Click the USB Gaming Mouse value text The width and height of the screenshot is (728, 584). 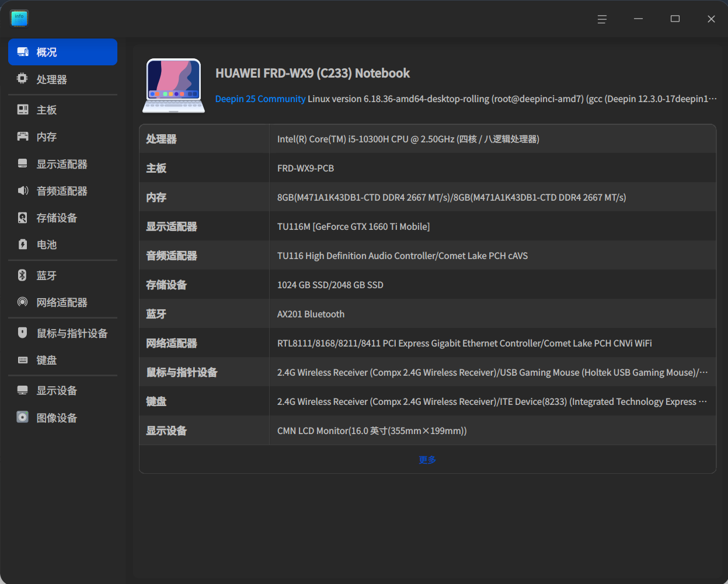[492, 372]
